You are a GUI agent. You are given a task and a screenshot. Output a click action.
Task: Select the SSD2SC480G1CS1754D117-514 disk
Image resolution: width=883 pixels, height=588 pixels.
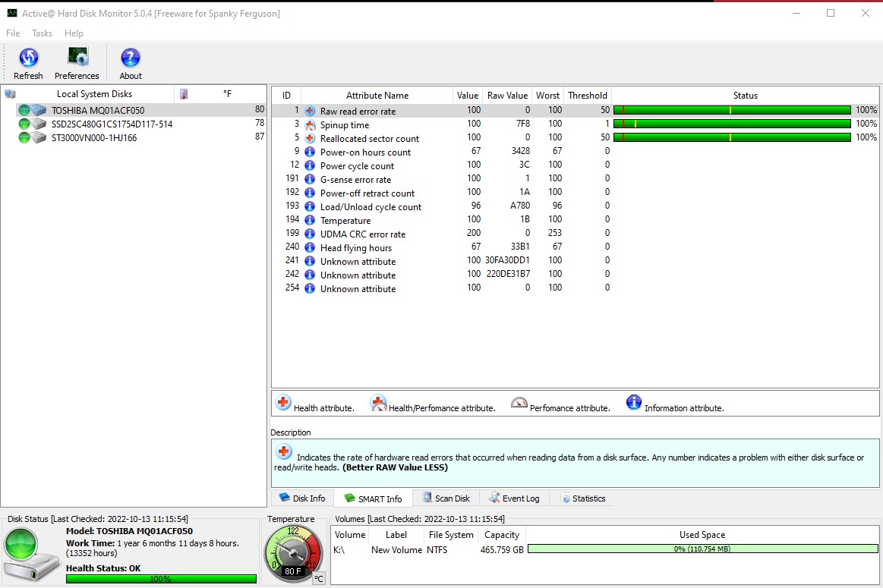pyautogui.click(x=112, y=124)
